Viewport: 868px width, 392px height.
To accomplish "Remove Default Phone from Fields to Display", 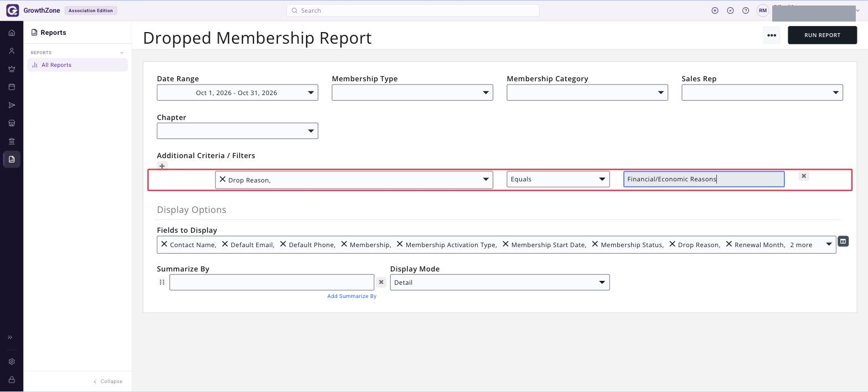I will [x=283, y=244].
